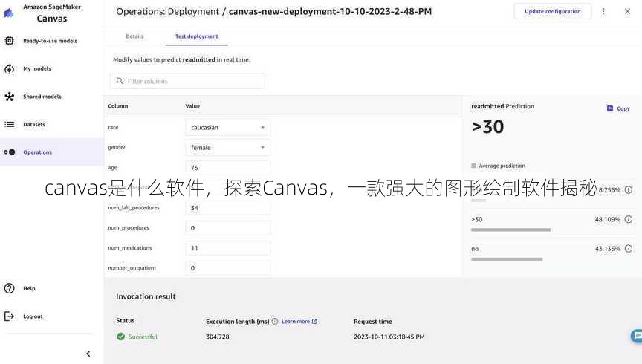Click num_lab_procedures value field 34
This screenshot has height=364, width=642.
coord(227,208)
